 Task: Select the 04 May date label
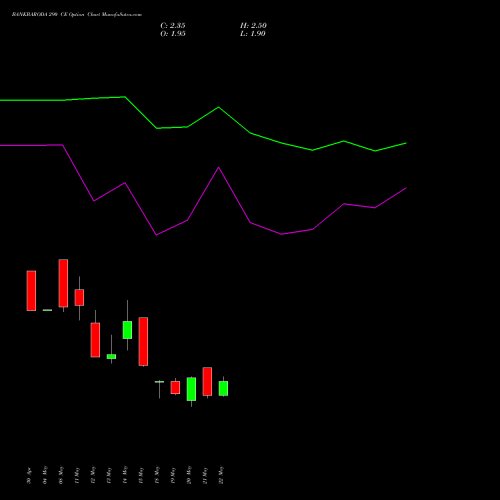pyautogui.click(x=45, y=475)
